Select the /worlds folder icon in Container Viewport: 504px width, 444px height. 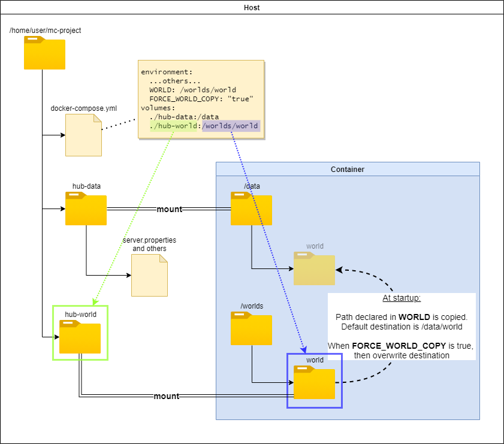[251, 329]
